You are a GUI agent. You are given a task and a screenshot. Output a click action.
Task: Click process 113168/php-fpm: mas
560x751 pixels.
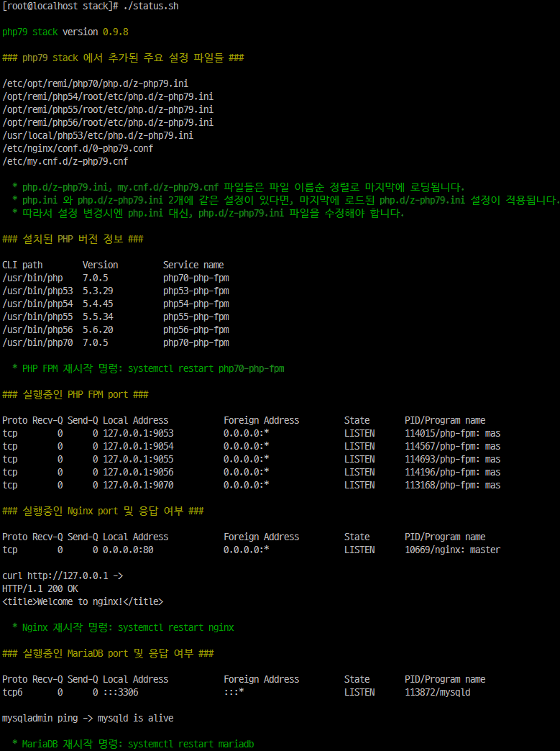(x=452, y=485)
